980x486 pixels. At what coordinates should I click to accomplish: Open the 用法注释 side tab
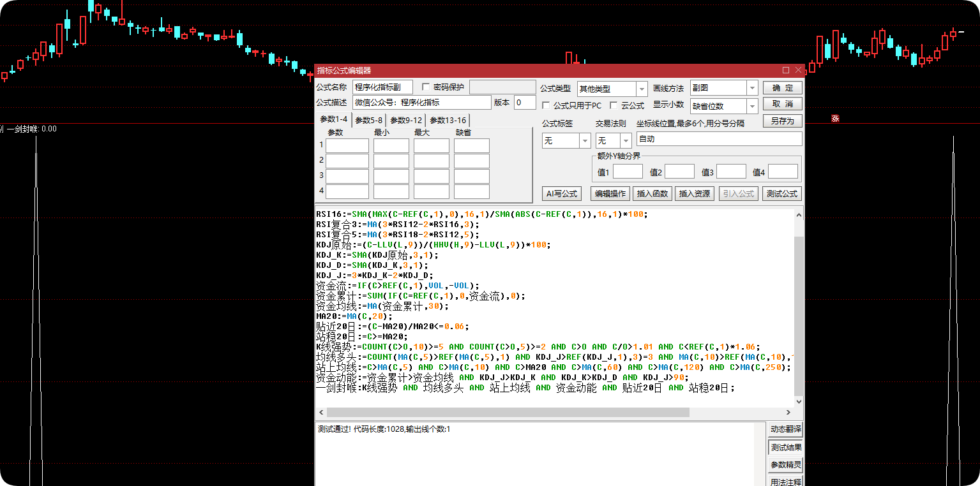point(785,482)
